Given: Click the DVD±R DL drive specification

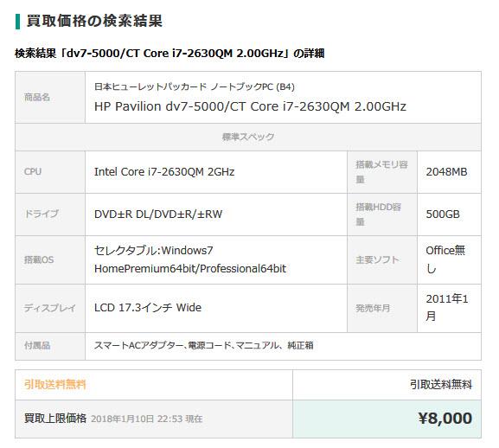Looking at the screenshot, I should (x=158, y=214).
